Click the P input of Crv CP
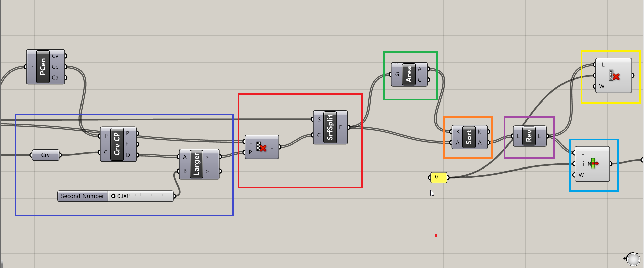Screen dimensions: 644x268 click(x=106, y=136)
